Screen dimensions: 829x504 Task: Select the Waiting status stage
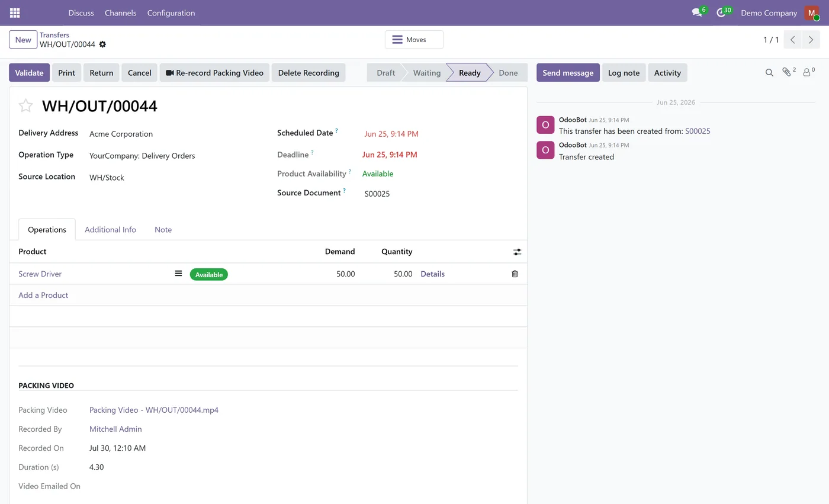coord(426,73)
